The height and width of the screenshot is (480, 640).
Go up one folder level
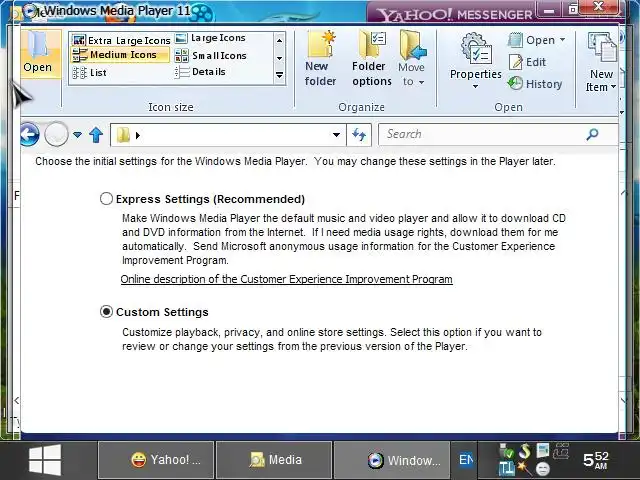click(x=96, y=135)
